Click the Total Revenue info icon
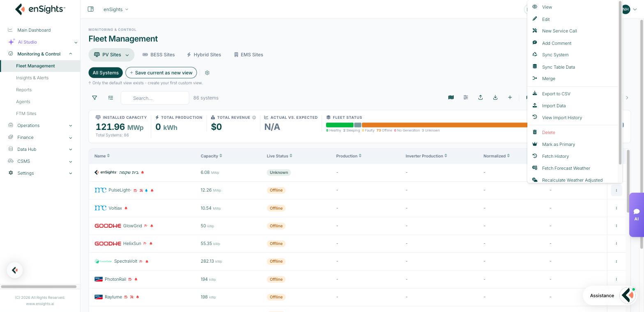This screenshot has height=312, width=644. 254,118
